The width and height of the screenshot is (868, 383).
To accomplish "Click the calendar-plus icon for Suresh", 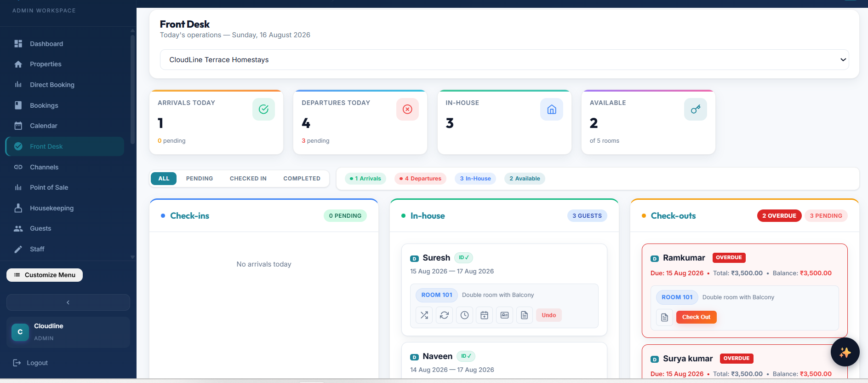I will click(485, 315).
